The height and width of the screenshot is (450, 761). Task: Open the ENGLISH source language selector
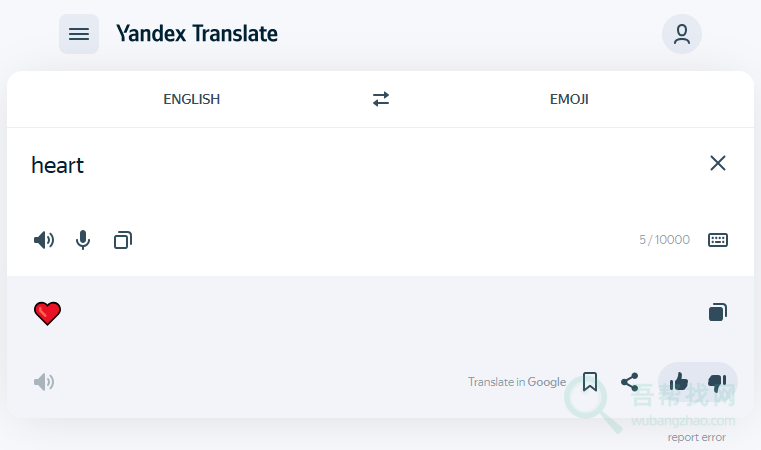(192, 99)
